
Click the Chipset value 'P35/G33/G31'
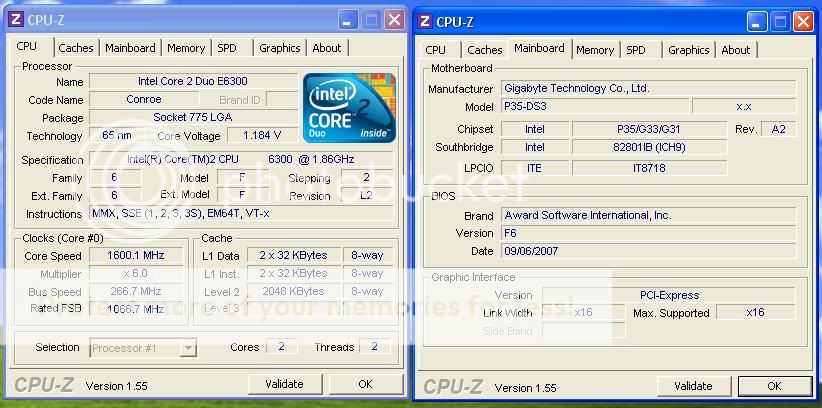650,129
